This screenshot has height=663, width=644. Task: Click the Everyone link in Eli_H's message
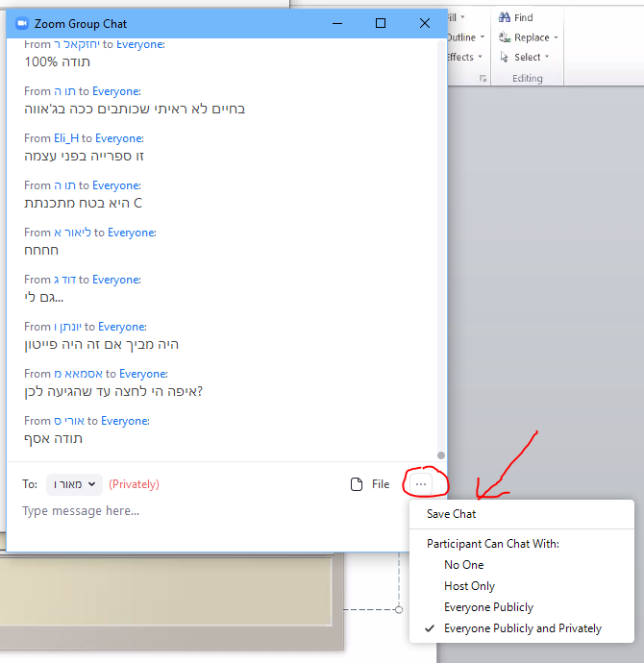[119, 138]
